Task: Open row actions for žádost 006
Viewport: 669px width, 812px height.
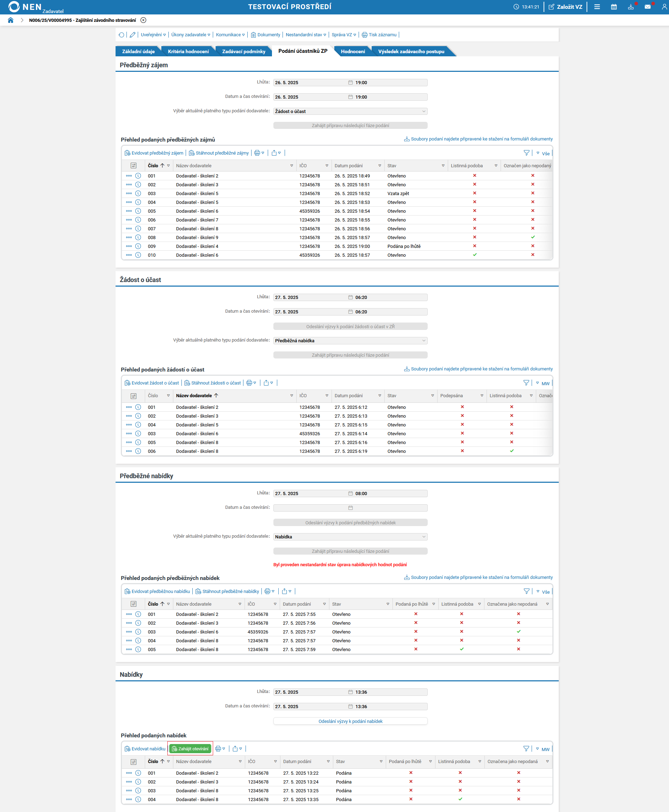Action: (x=129, y=451)
